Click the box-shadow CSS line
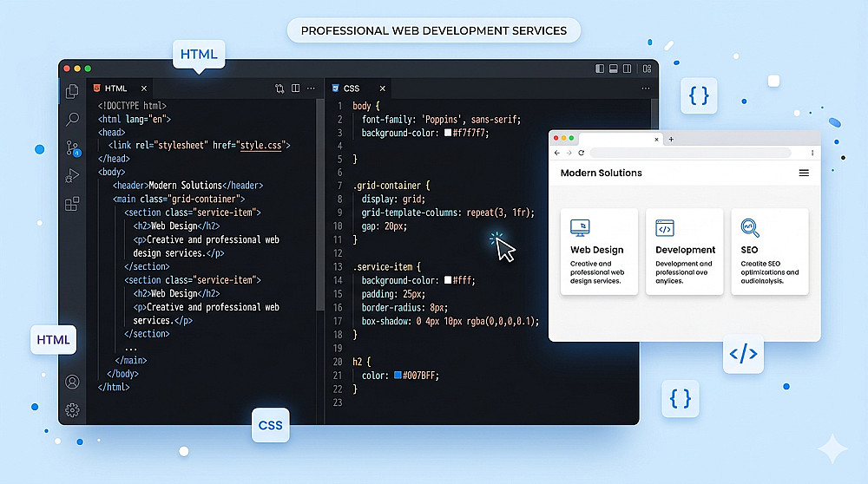This screenshot has width=868, height=484. click(450, 321)
